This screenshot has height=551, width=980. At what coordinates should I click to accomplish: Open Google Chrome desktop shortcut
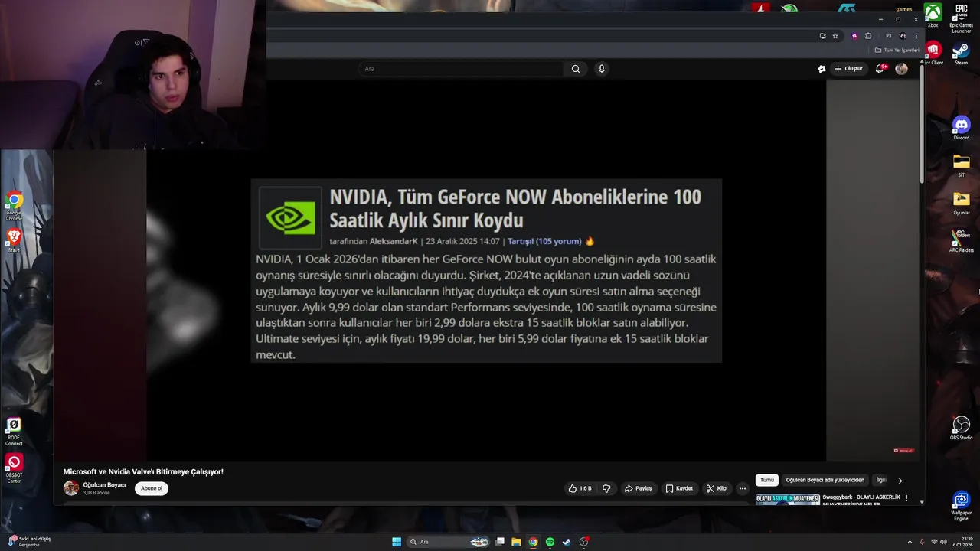(x=14, y=205)
